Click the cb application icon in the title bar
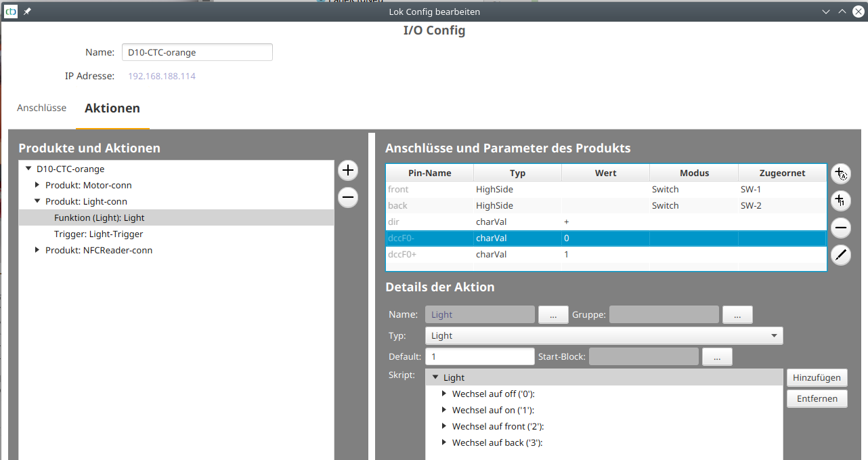 10,12
